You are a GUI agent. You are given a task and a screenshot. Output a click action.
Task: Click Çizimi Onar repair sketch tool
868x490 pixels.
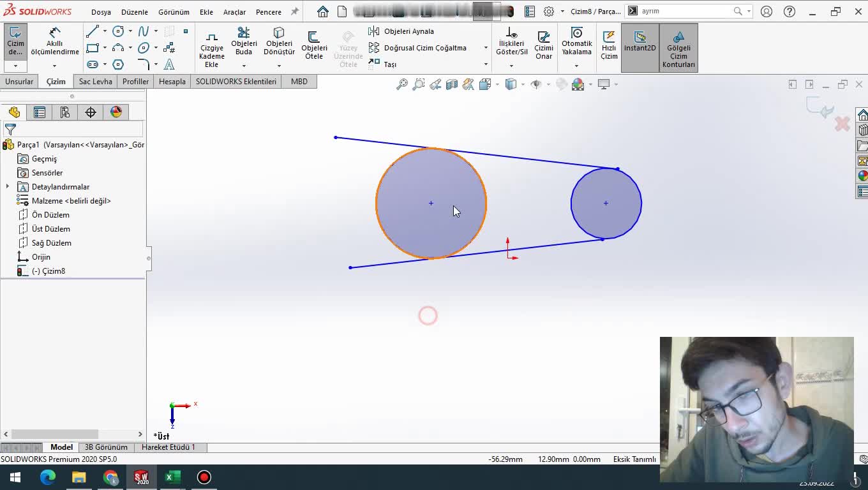[544, 45]
